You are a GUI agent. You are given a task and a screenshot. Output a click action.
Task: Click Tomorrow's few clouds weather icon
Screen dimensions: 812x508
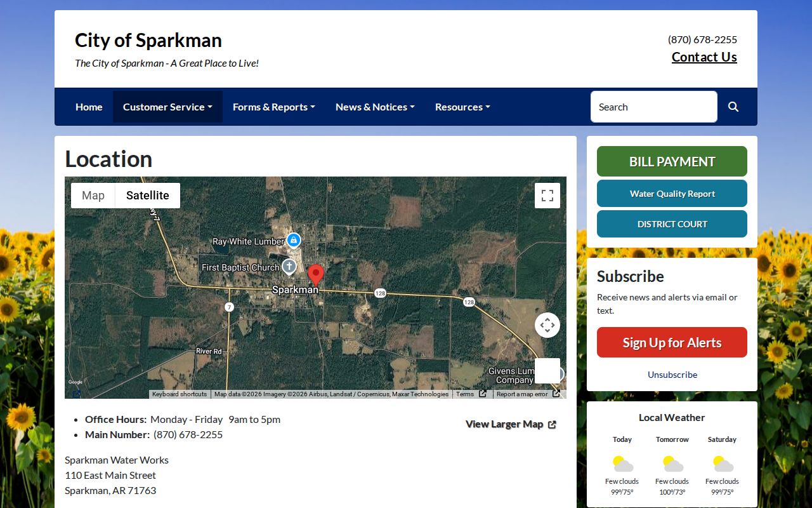672,464
